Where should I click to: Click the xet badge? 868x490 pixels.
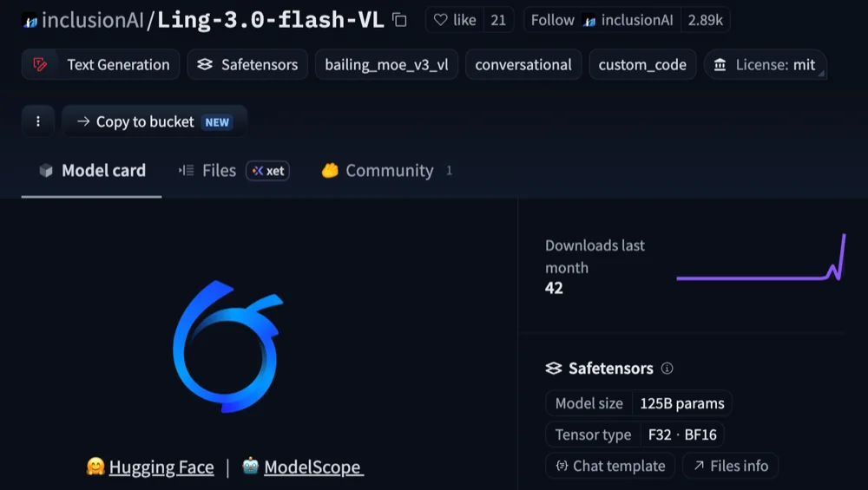(x=268, y=171)
